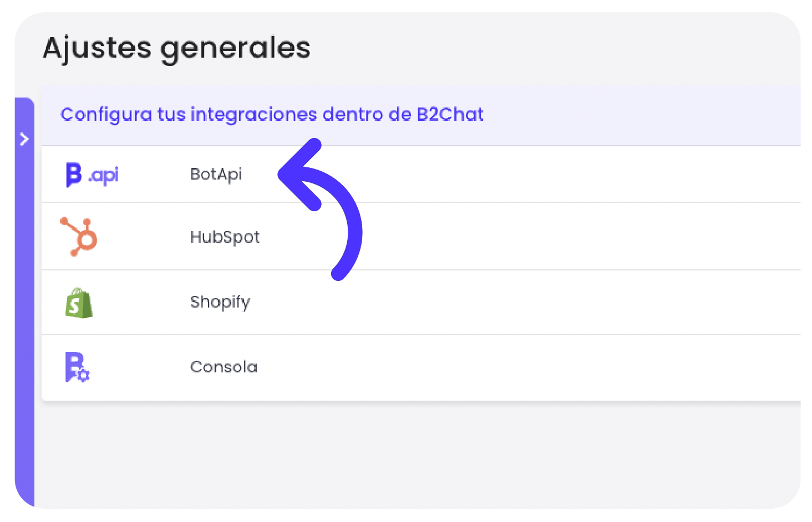The image size is (812, 522).
Task: Click the BotApi text label
Action: tap(216, 174)
